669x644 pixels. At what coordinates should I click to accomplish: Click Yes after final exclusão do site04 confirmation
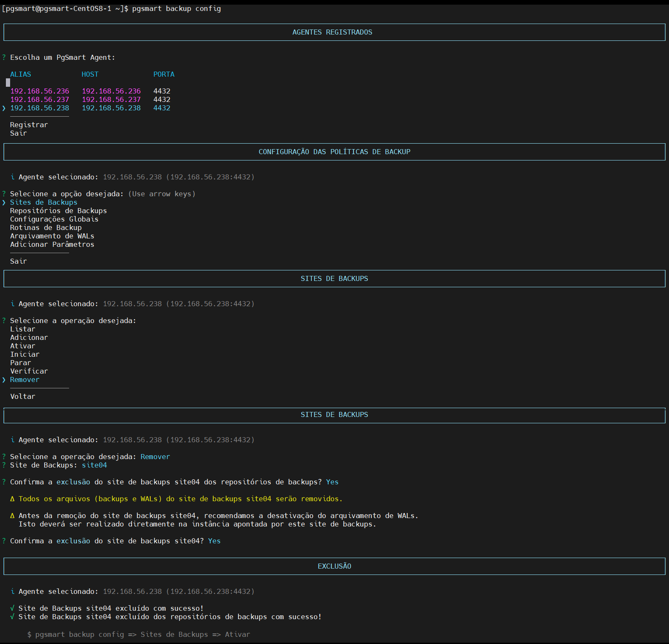click(x=214, y=541)
